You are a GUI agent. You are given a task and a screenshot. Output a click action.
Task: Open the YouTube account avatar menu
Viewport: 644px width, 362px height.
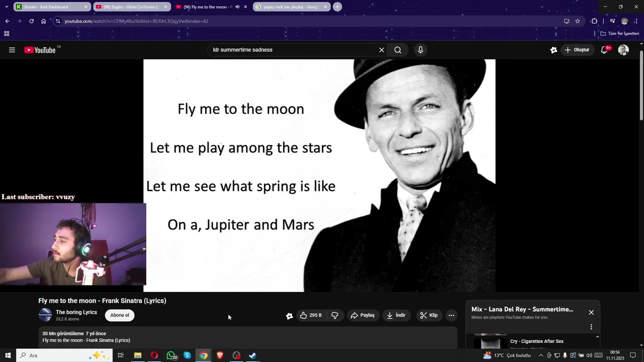(x=623, y=50)
